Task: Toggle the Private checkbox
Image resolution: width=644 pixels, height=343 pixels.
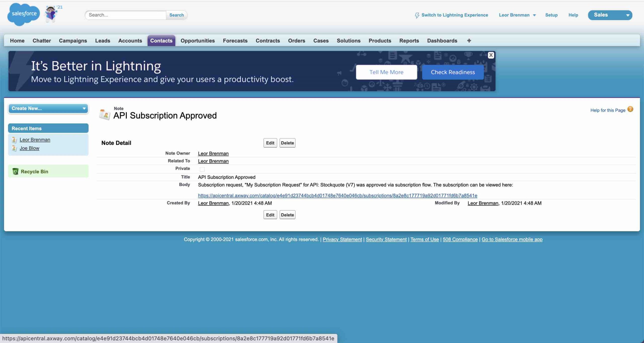Action: click(202, 169)
